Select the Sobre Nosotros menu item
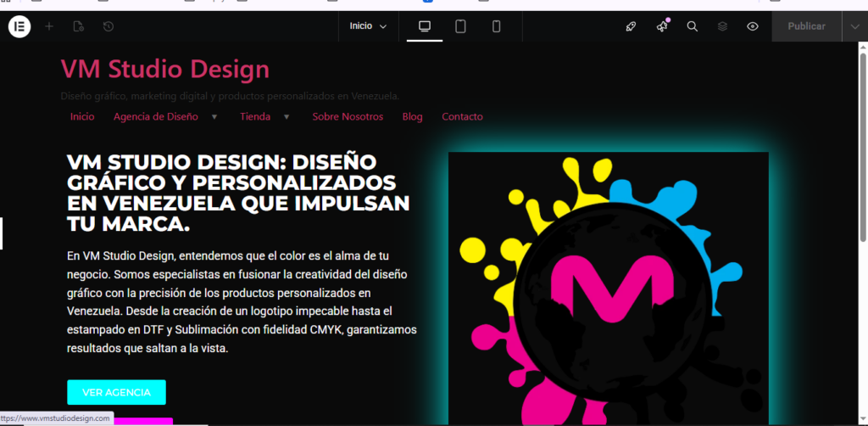Viewport: 868px width, 426px height. pos(348,117)
